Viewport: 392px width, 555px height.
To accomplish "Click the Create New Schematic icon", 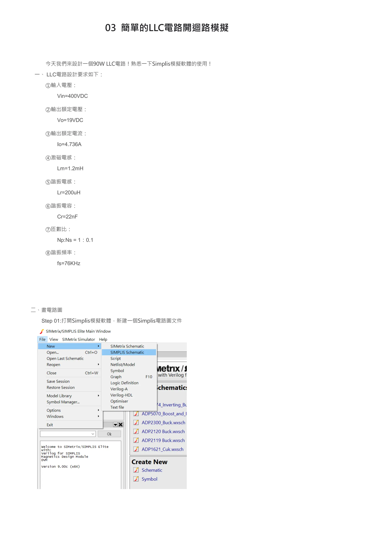I will click(x=136, y=470).
